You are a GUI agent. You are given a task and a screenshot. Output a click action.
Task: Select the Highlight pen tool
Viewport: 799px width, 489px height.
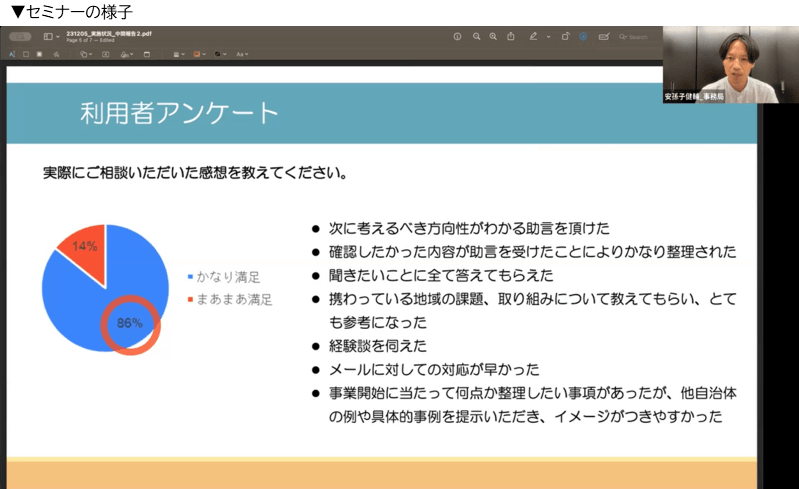[x=533, y=36]
